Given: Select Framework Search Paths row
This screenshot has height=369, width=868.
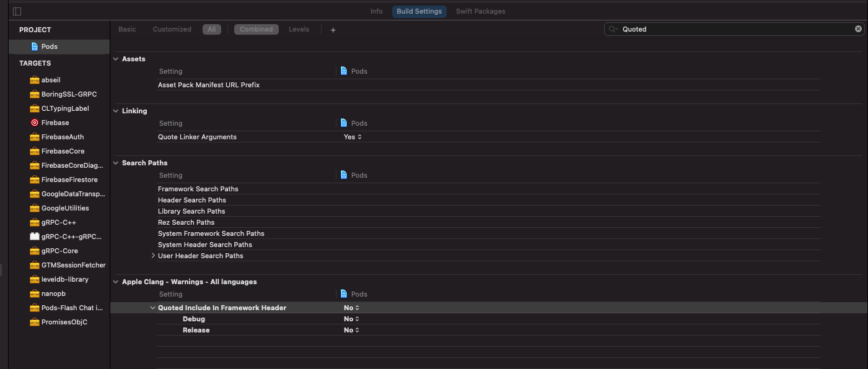Looking at the screenshot, I should 488,189.
